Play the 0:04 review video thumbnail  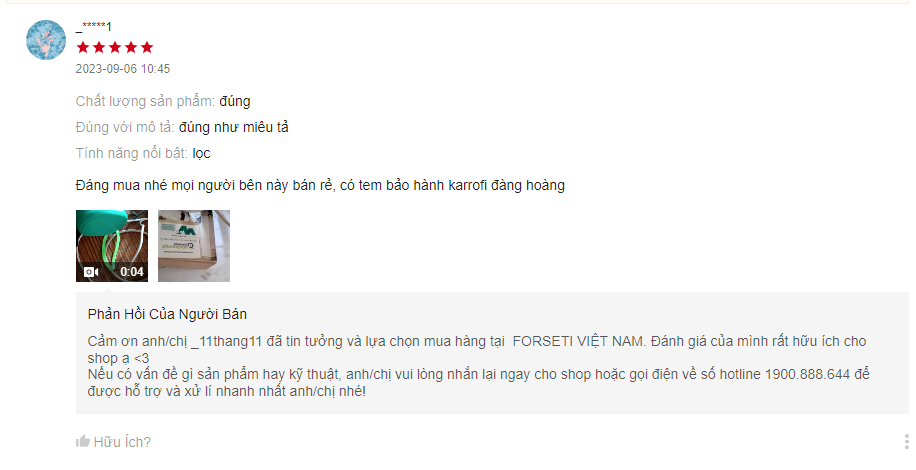(x=112, y=246)
